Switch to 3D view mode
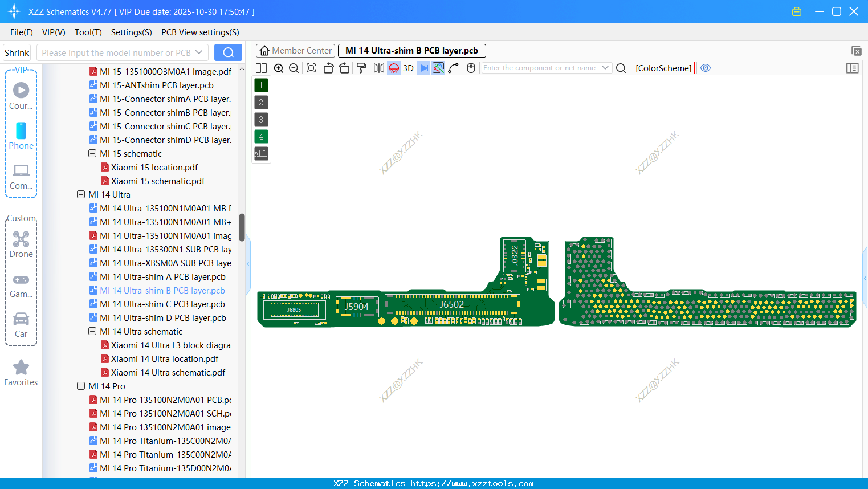This screenshot has height=489, width=868. [x=407, y=68]
